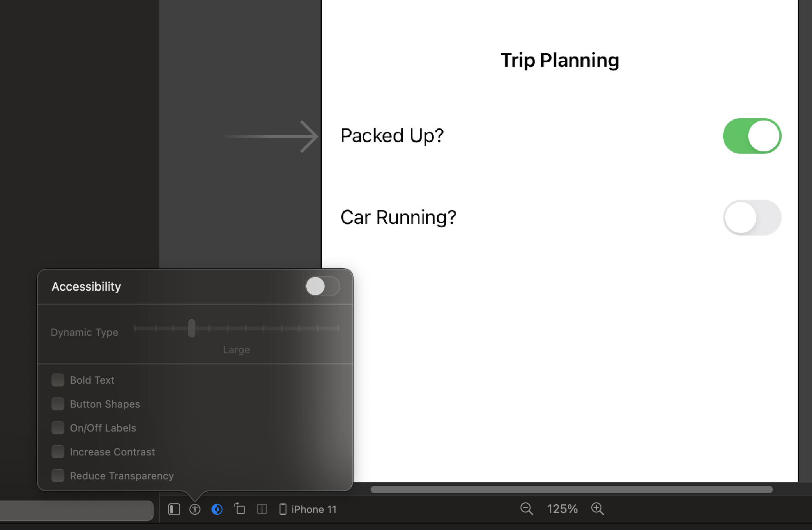Image resolution: width=812 pixels, height=530 pixels.
Task: Click the horizontal canvas scrollbar
Action: pos(571,490)
